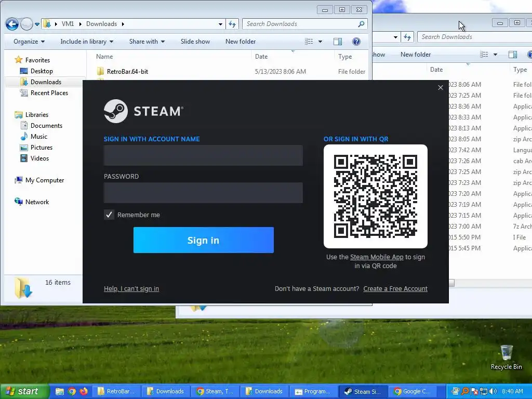The height and width of the screenshot is (399, 532).
Task: Open address history dropdown in back window
Action: [x=395, y=37]
